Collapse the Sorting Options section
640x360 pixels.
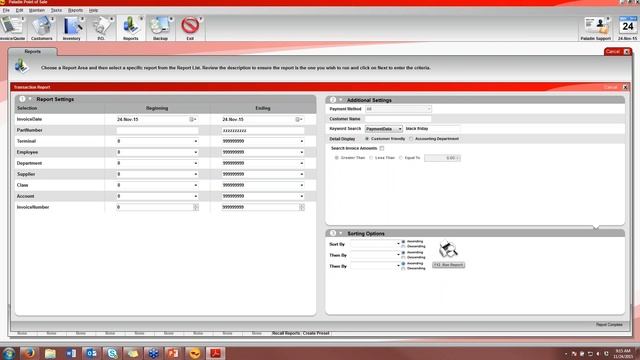340,233
